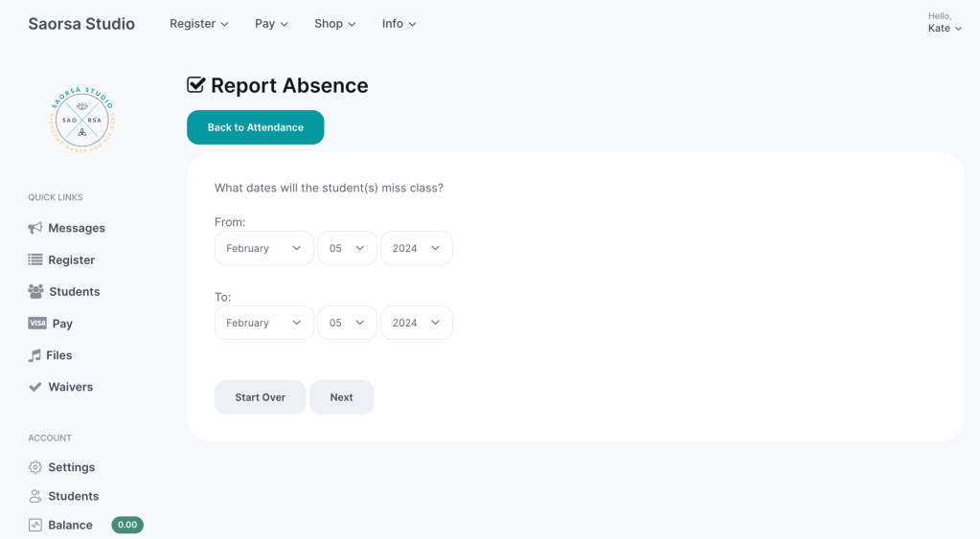Image resolution: width=980 pixels, height=539 pixels.
Task: Click the Register list icon in sidebar
Action: click(35, 259)
